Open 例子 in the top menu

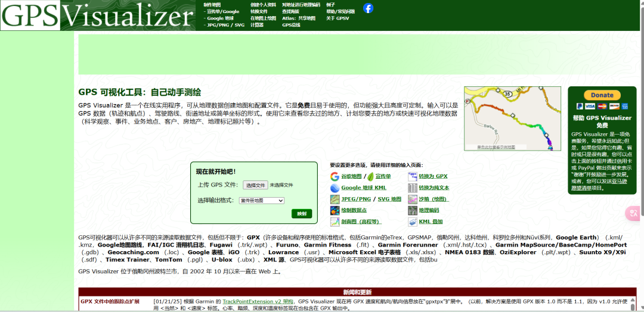click(330, 5)
